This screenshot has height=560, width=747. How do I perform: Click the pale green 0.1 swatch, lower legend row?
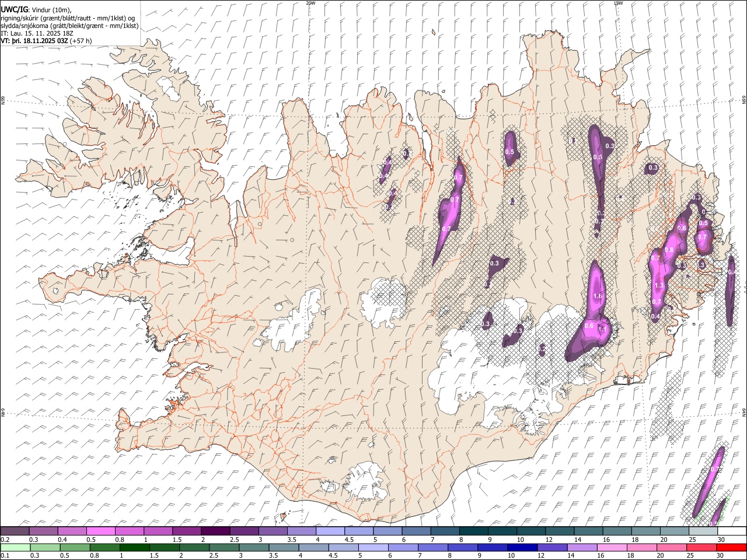click(16, 548)
